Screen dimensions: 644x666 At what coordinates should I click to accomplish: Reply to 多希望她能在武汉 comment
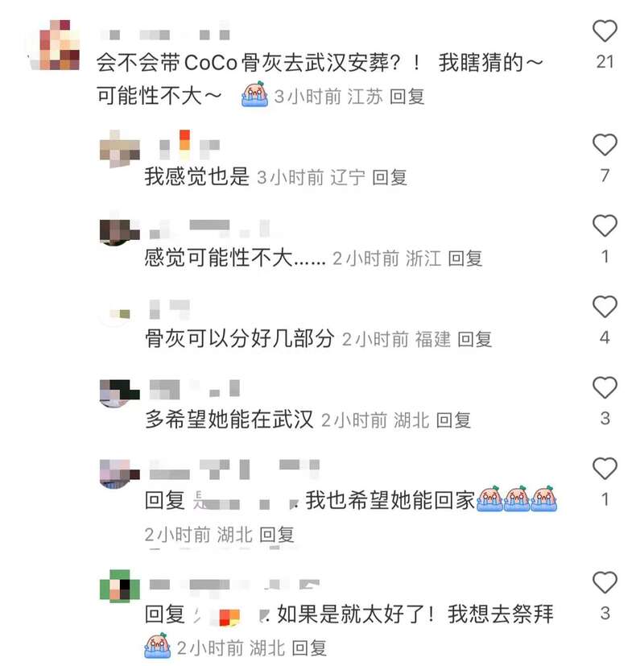453,420
